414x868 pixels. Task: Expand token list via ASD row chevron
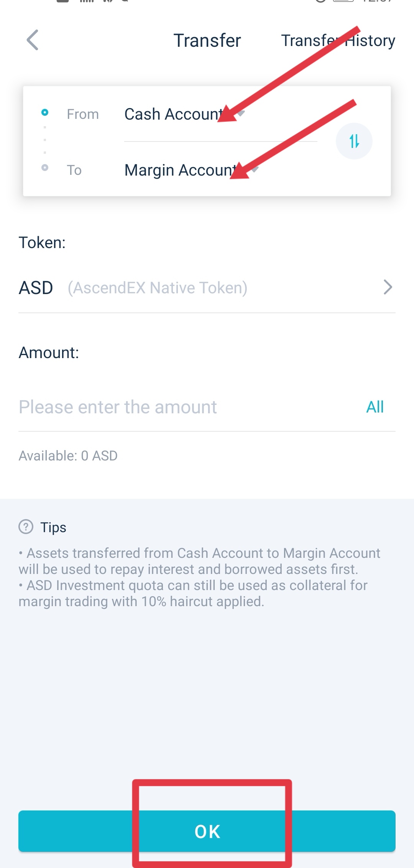click(x=388, y=287)
